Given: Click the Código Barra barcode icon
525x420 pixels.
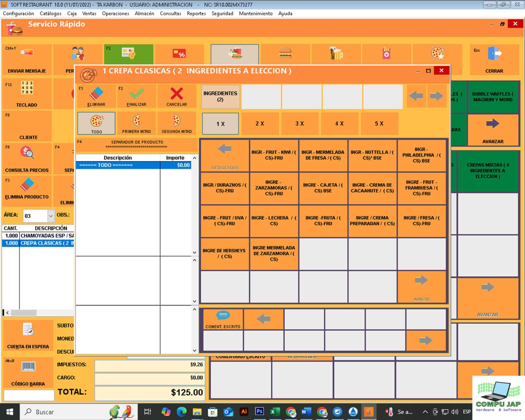Looking at the screenshot, I should click(x=28, y=367).
